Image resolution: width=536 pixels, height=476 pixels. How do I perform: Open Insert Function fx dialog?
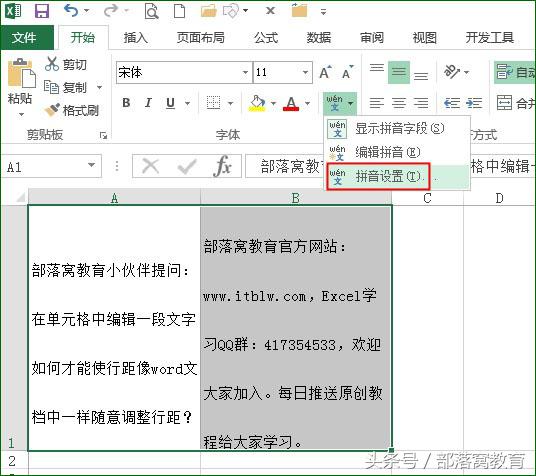pos(223,167)
